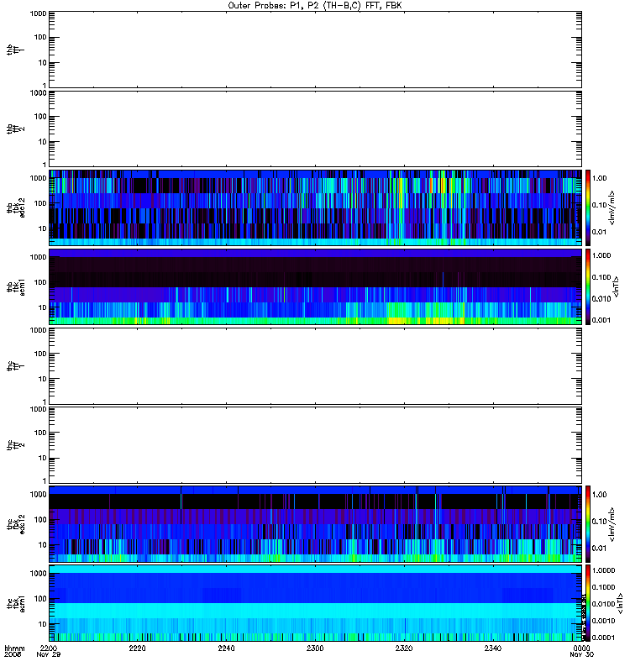The image size is (630, 672).
Task: Click the 1000 tick label of thb fff 1
Action: [38, 13]
